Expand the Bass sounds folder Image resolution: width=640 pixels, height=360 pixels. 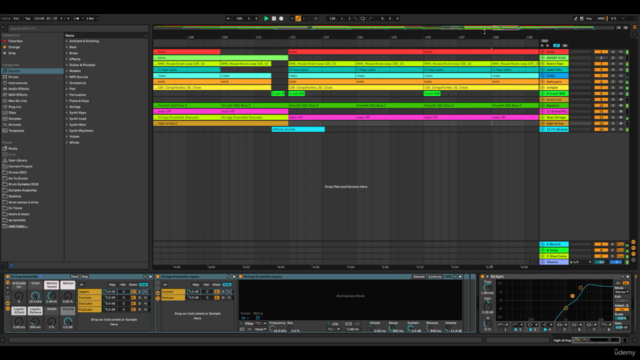67,47
